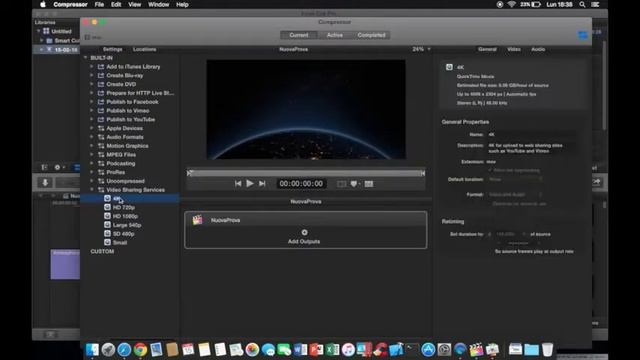Viewport: 640px width, 360px height.
Task: Open the Settings tab in left pane
Action: pyautogui.click(x=113, y=49)
